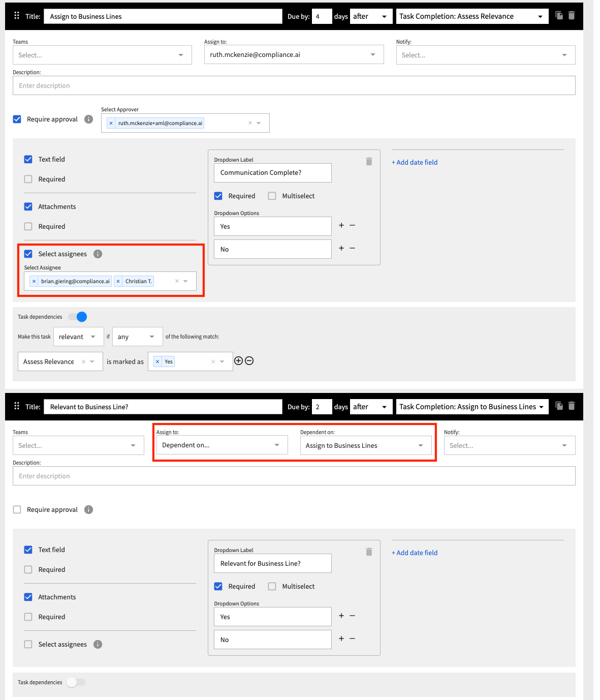The width and height of the screenshot is (600, 700).
Task: Add another dependency condition with circled plus
Action: pyautogui.click(x=239, y=360)
